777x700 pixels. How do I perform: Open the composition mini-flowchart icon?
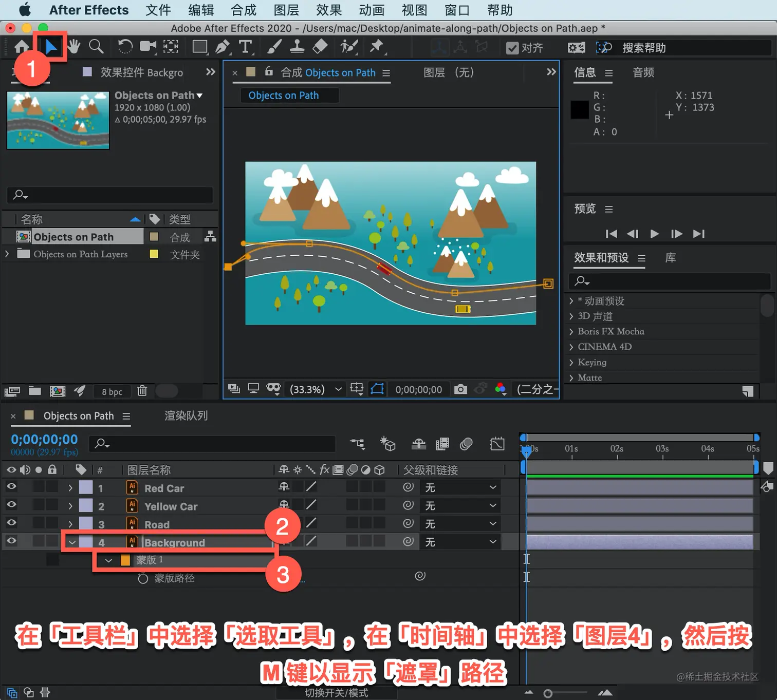click(357, 444)
